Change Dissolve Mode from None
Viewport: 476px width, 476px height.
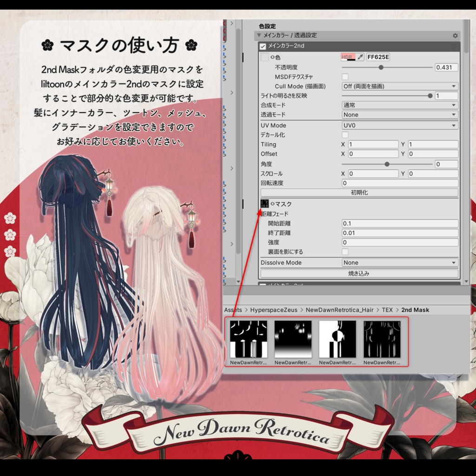(x=399, y=262)
